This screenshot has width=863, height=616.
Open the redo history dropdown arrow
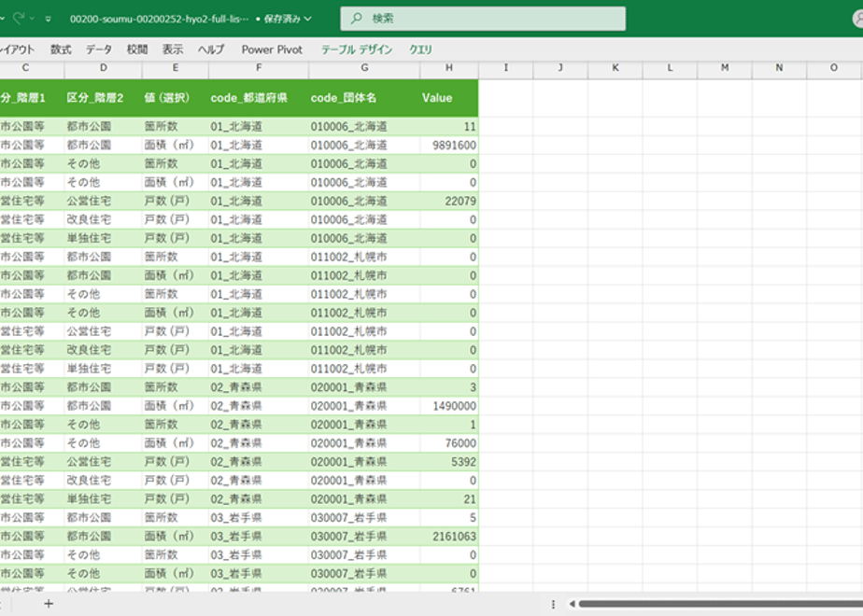(32, 19)
